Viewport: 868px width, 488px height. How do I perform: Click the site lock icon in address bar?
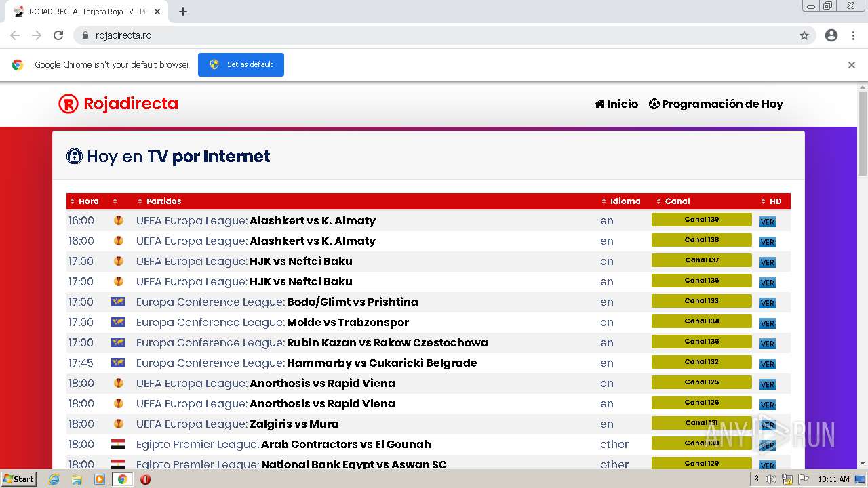coord(85,35)
